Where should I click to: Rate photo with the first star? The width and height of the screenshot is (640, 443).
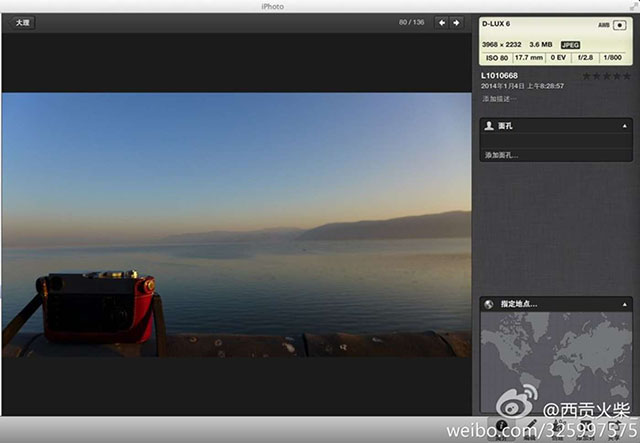click(x=587, y=76)
